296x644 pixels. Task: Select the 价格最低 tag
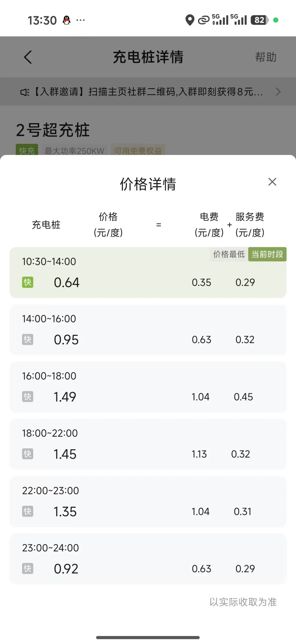tap(229, 254)
